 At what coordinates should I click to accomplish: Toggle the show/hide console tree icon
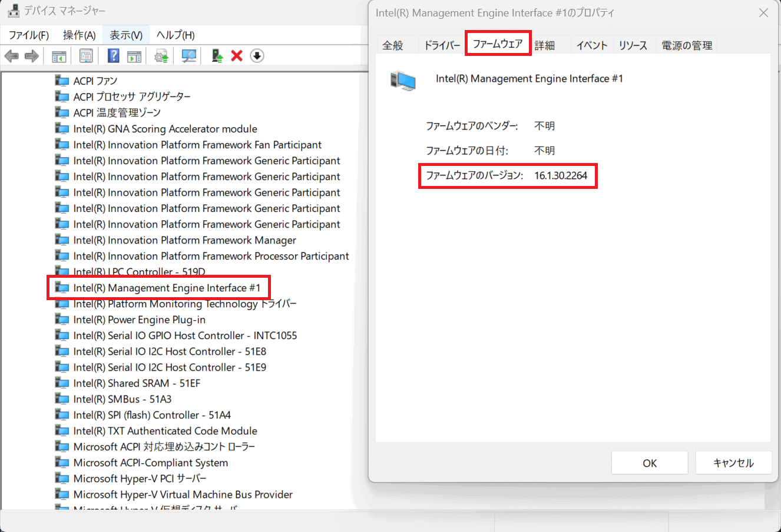59,56
